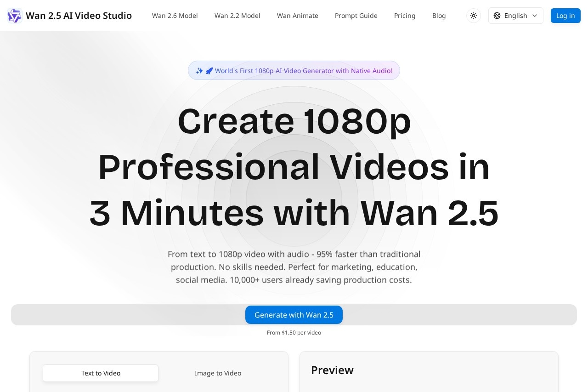Open the Wan 2.6 Model menu item
Image resolution: width=588 pixels, height=392 pixels.
175,16
